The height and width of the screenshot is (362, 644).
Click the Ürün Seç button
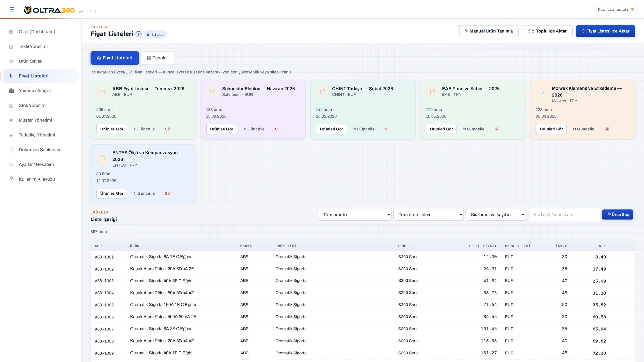[x=617, y=215]
